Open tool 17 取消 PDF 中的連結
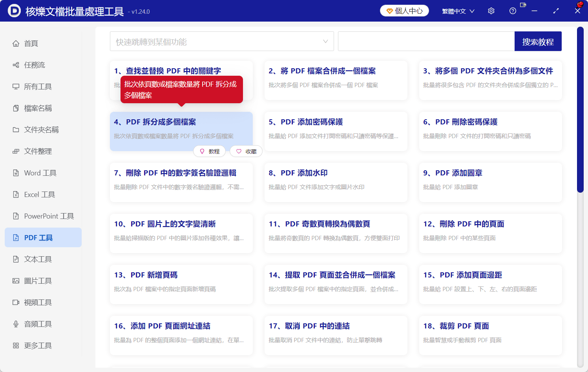Screen dimensions: 588x372 [336, 336]
